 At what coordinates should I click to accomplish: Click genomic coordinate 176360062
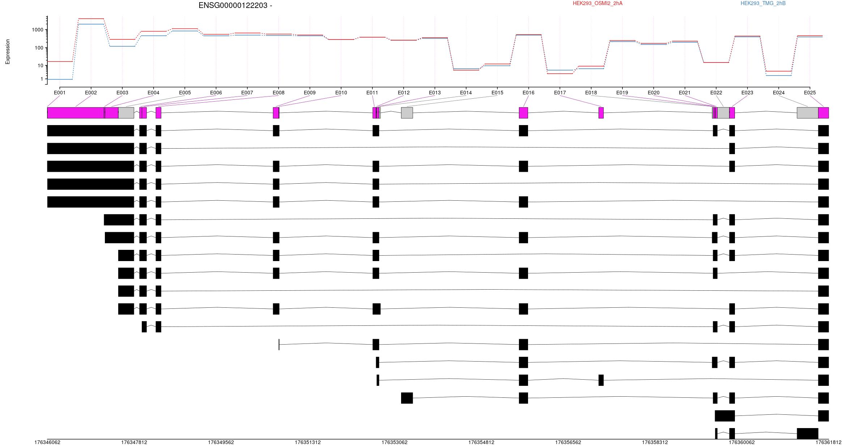click(x=742, y=443)
